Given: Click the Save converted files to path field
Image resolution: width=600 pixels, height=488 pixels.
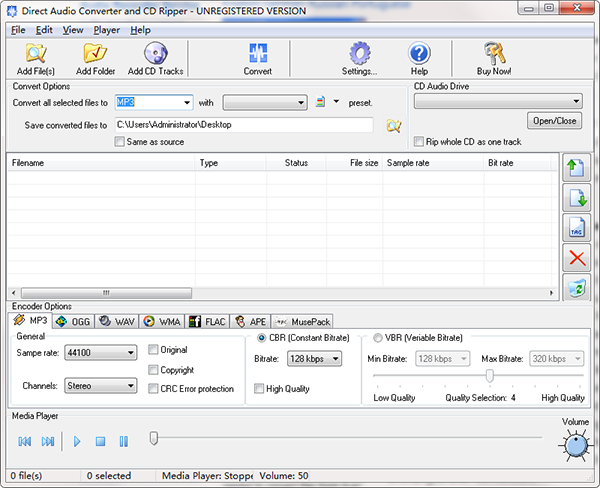Looking at the screenshot, I should pyautogui.click(x=244, y=125).
